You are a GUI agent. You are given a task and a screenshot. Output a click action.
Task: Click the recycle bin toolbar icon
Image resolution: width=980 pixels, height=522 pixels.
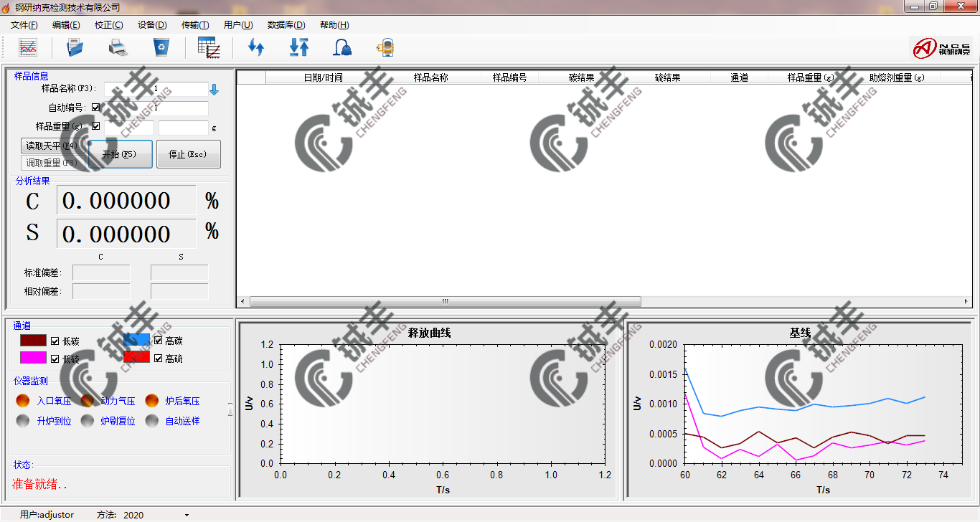point(161,48)
